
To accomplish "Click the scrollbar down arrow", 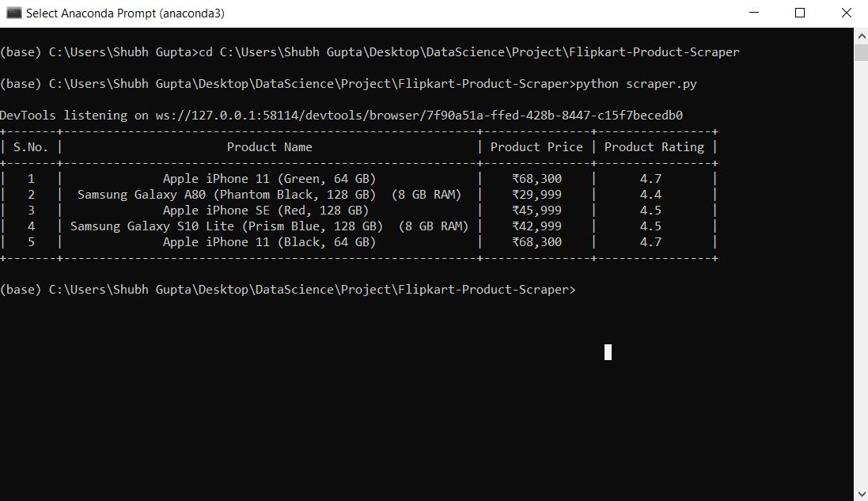I will pyautogui.click(x=861, y=493).
